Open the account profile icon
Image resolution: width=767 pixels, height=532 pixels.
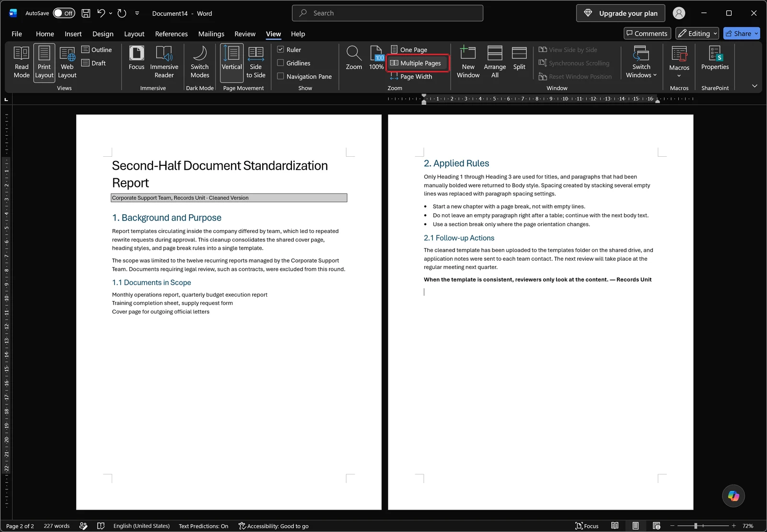click(679, 13)
